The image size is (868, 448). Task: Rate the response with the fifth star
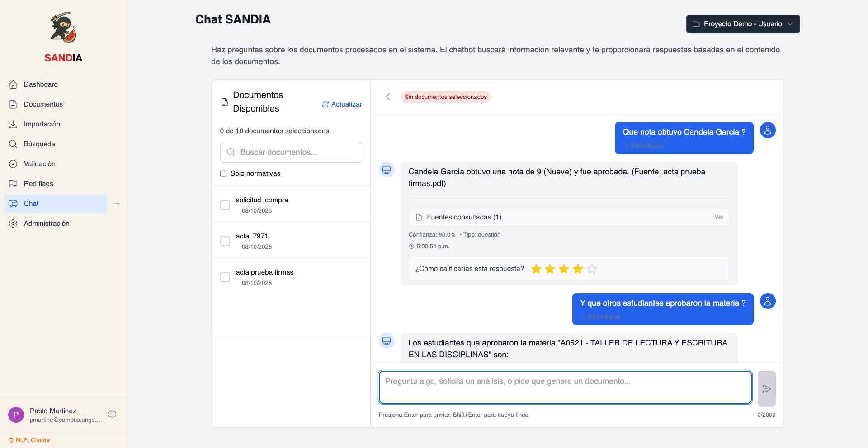tap(592, 269)
